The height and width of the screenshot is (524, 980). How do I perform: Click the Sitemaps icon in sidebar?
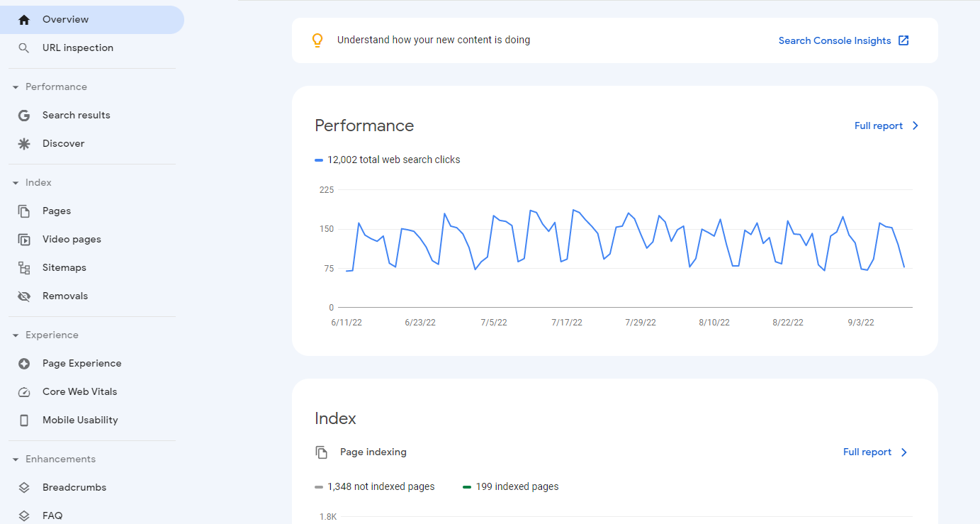point(24,268)
